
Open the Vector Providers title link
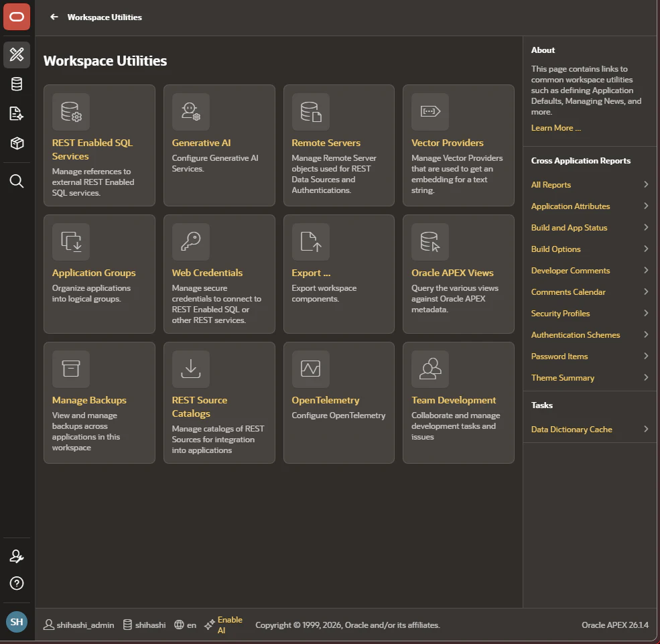[448, 143]
